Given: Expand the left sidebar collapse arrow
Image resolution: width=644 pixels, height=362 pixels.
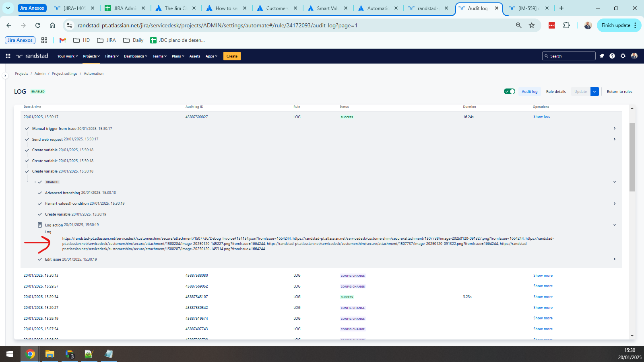Looking at the screenshot, I should click(5, 75).
